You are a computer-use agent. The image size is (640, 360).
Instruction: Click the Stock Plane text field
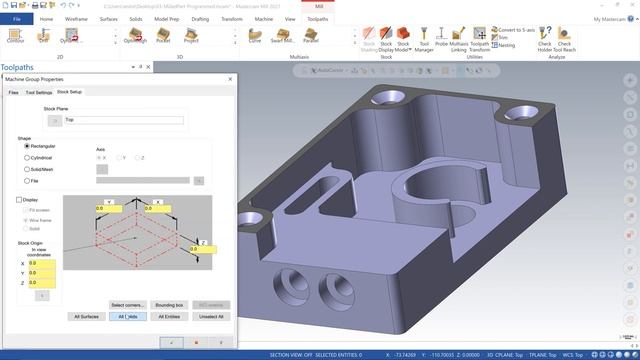tap(124, 120)
